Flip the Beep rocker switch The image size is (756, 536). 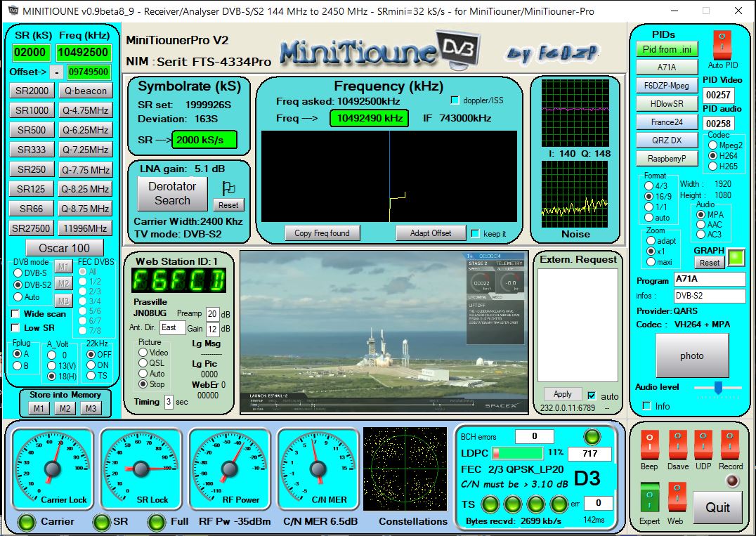click(649, 445)
